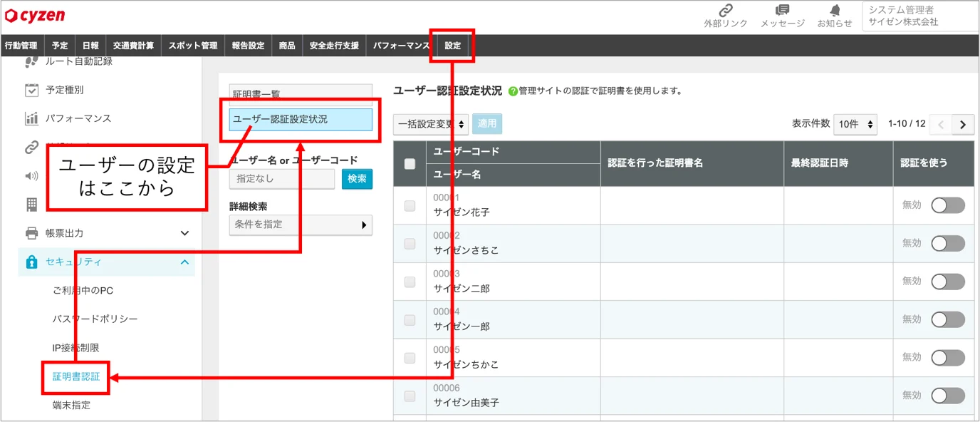Click the green help question mark icon
The image size is (980, 422).
pyautogui.click(x=513, y=91)
